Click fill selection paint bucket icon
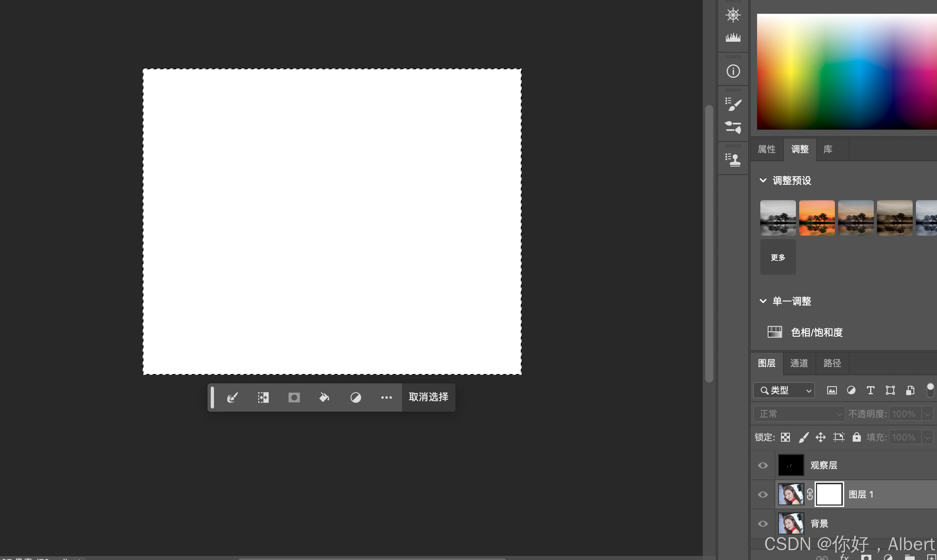937x560 pixels. (x=324, y=398)
